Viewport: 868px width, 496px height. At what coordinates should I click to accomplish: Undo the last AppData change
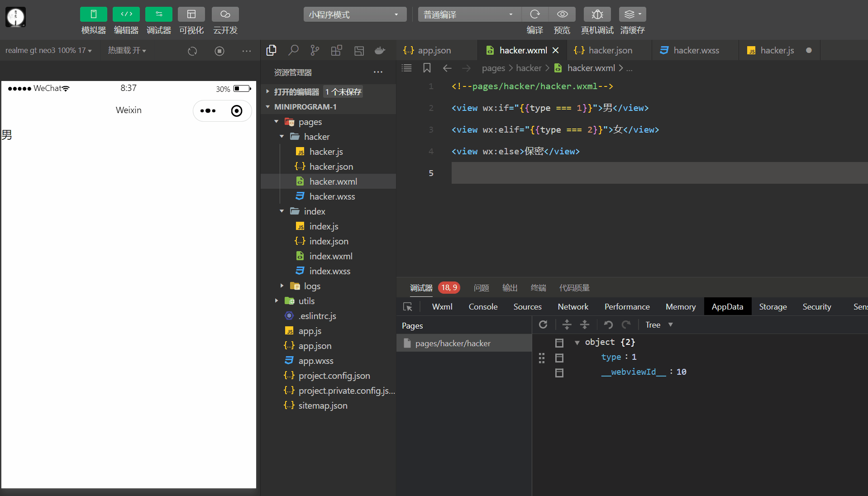tap(609, 324)
